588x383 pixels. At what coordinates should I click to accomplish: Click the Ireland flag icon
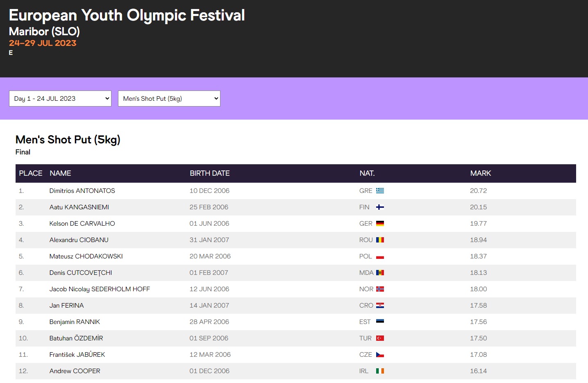(x=380, y=371)
